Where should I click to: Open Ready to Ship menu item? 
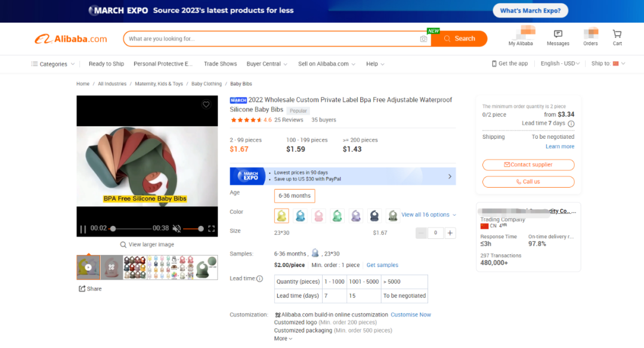click(x=106, y=64)
